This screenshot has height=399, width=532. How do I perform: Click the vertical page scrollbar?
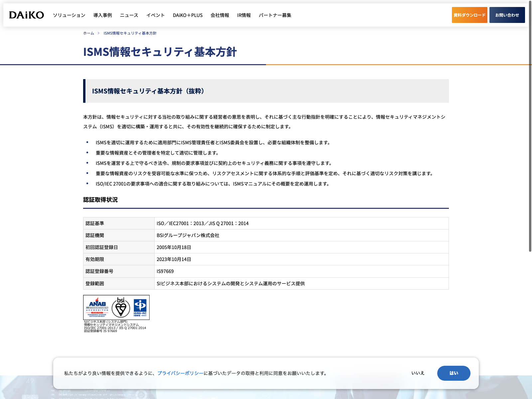[x=530, y=133]
